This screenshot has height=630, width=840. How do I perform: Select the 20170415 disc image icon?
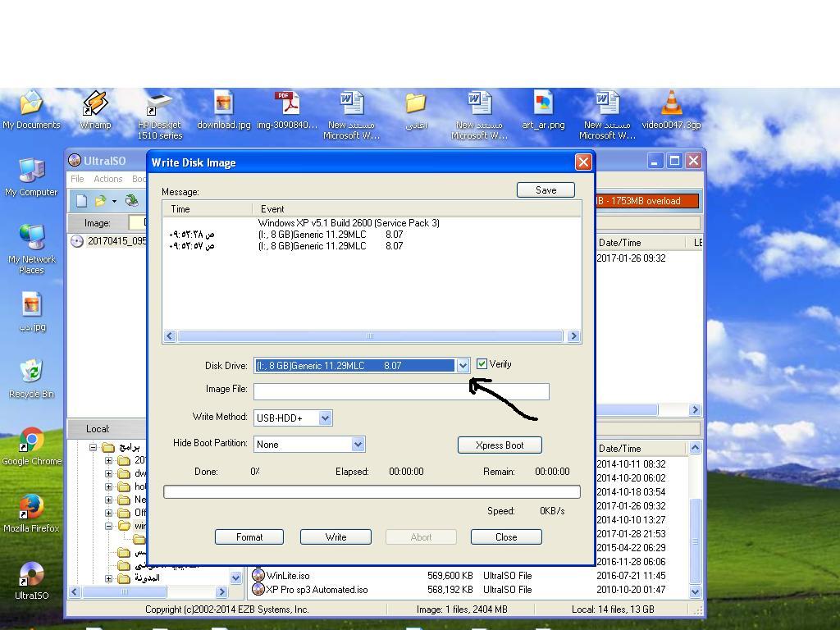coord(77,241)
